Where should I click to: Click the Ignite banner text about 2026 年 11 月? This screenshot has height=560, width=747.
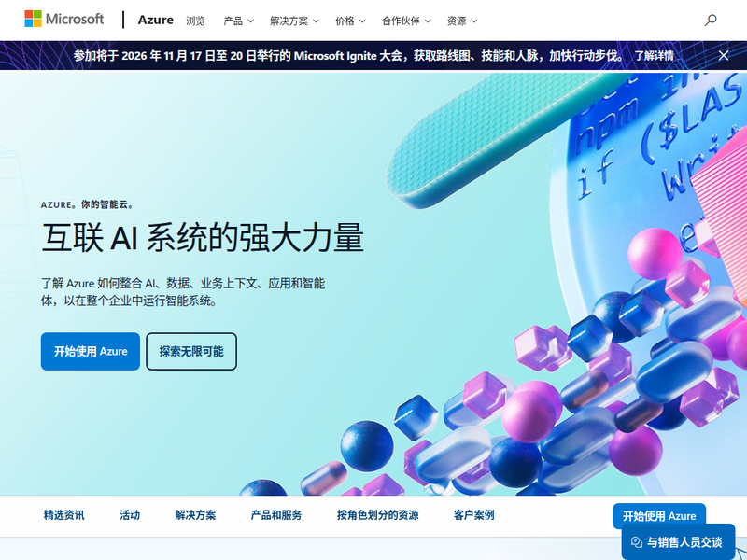(349, 56)
